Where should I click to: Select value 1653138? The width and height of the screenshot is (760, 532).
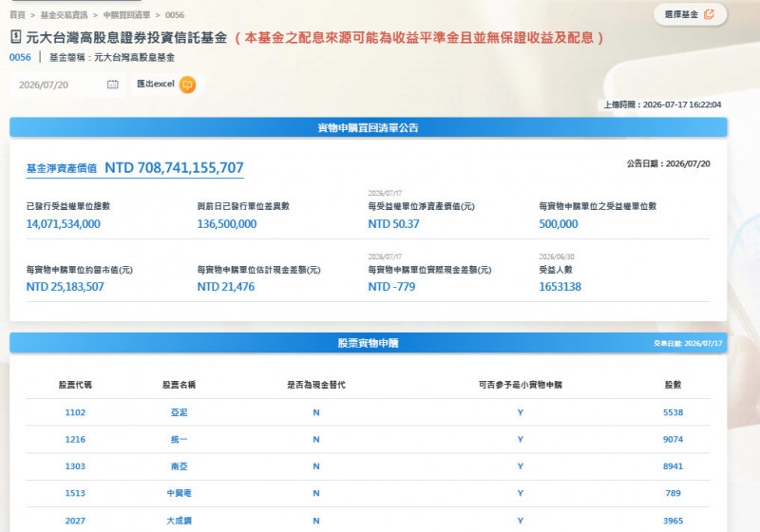560,286
